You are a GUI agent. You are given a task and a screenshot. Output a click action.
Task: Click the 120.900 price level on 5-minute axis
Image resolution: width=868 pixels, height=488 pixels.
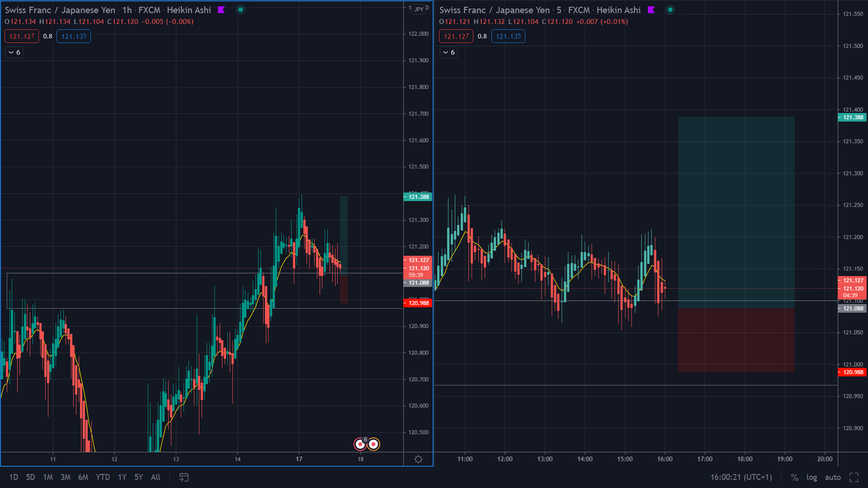[x=853, y=428]
